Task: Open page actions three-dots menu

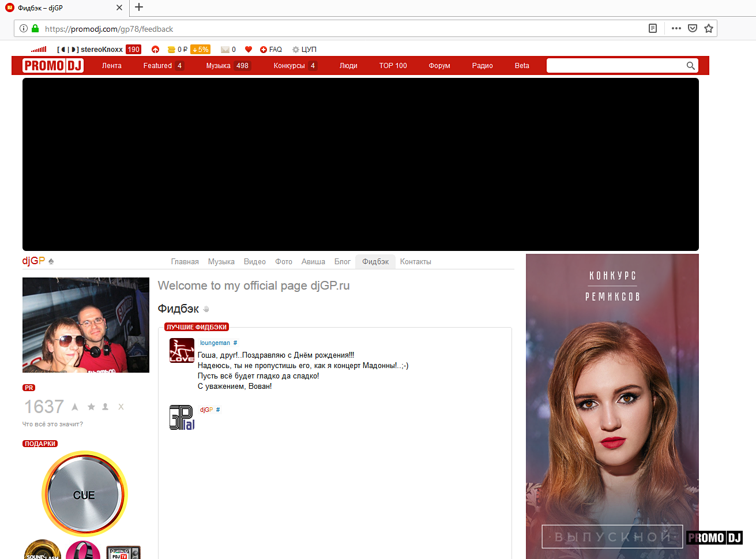Action: pos(676,28)
